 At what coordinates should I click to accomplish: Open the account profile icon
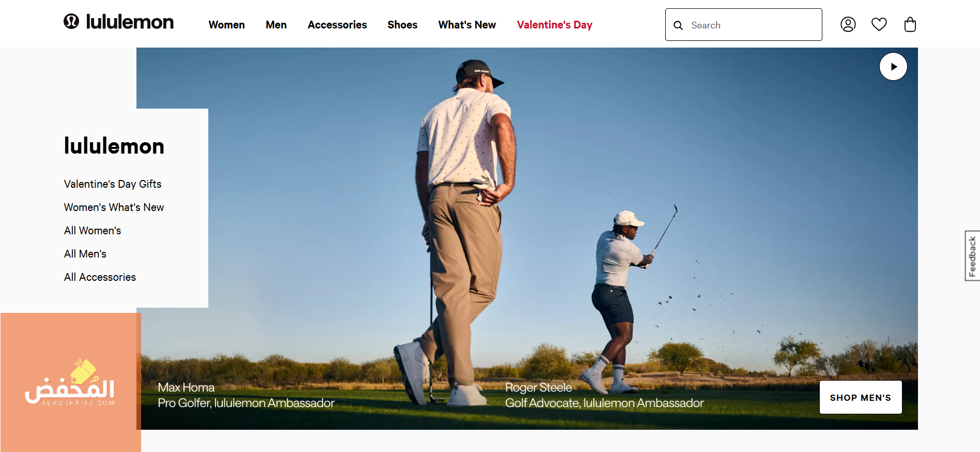coord(848,24)
